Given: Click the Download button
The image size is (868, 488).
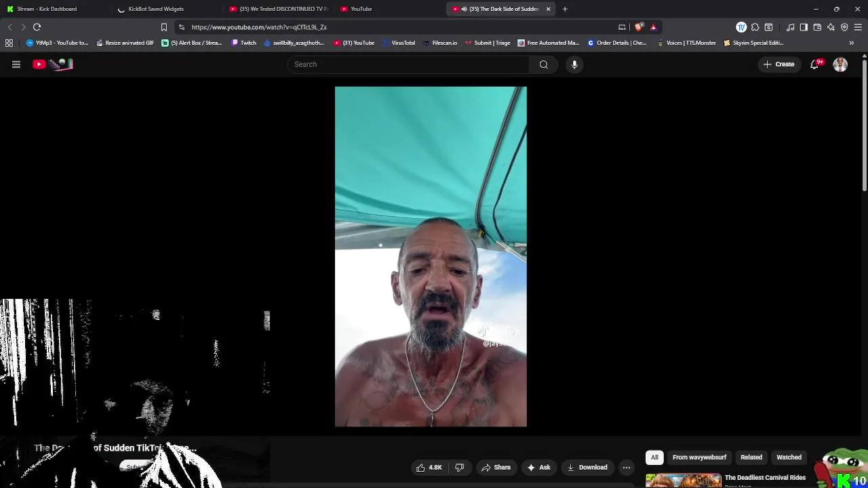Looking at the screenshot, I should click(x=587, y=467).
